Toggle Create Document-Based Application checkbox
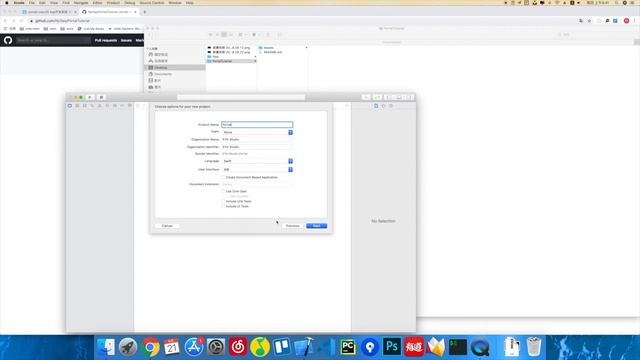640x360 pixels. coord(223,178)
